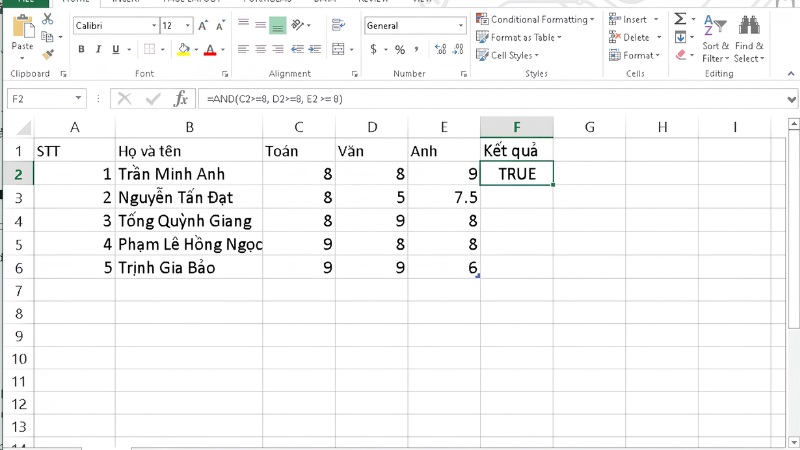The width and height of the screenshot is (800, 450).
Task: Click Decrease Indent icon
Action: (x=297, y=49)
